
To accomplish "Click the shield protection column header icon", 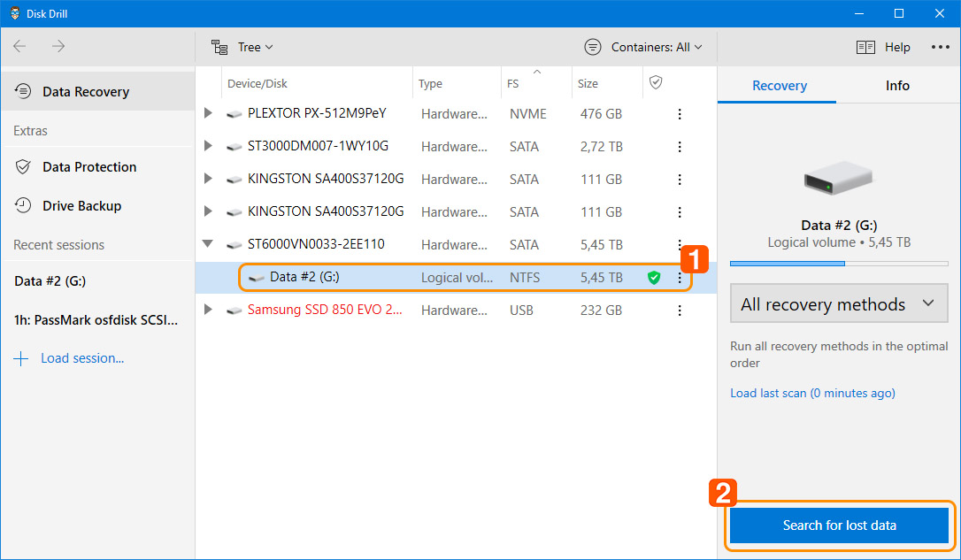I will (656, 82).
